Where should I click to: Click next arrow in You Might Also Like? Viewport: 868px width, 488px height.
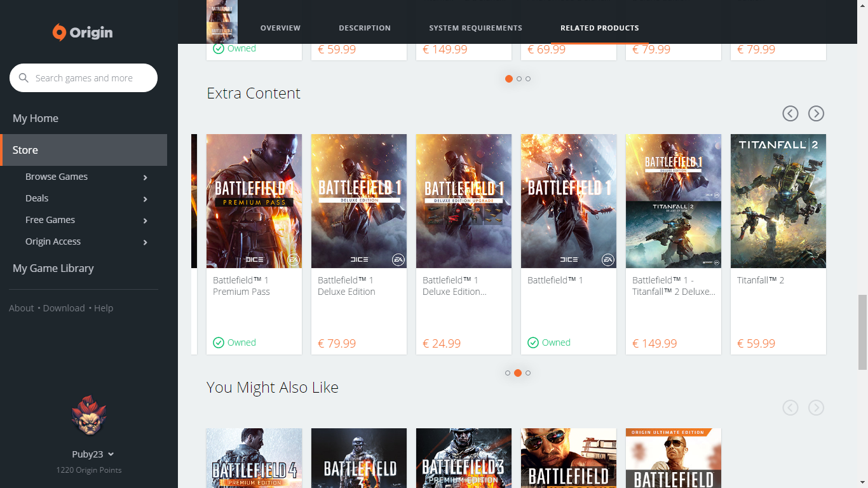[816, 407]
